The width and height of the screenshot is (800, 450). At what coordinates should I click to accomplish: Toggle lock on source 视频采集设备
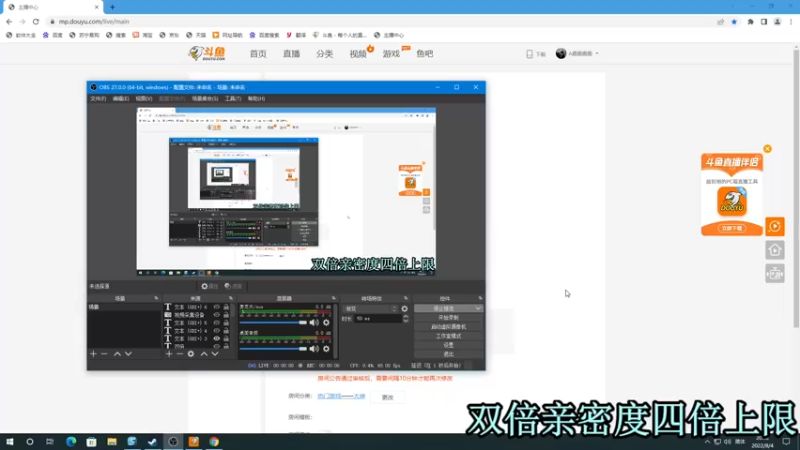[226, 315]
